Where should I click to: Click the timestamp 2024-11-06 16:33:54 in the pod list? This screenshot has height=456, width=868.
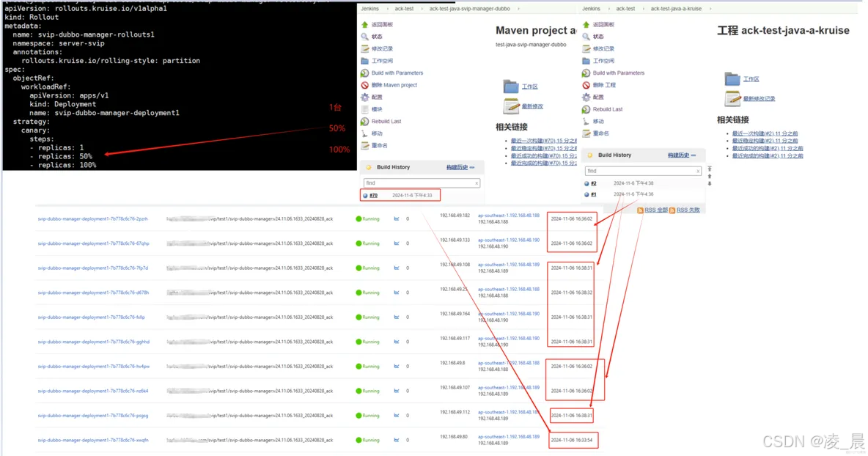(571, 441)
